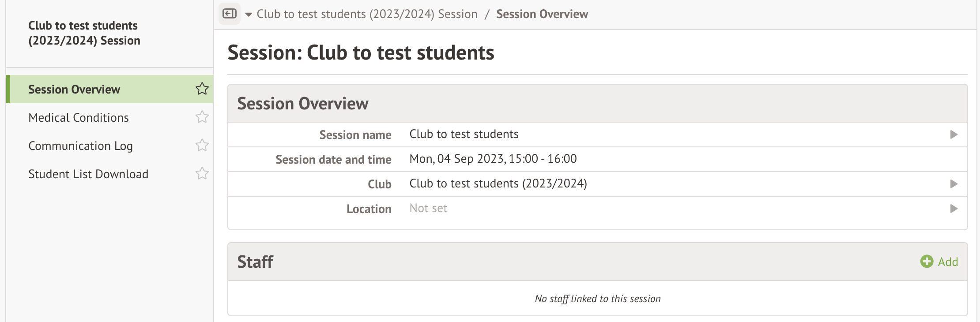
Task: Open the breadcrumb dropdown caret
Action: click(249, 15)
